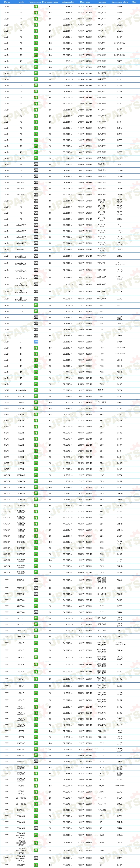This screenshot has width=140, height=868.
Task: Click the petrol icon in the SEAT IBIZA row
Action: pyautogui.click(x=36, y=402)
